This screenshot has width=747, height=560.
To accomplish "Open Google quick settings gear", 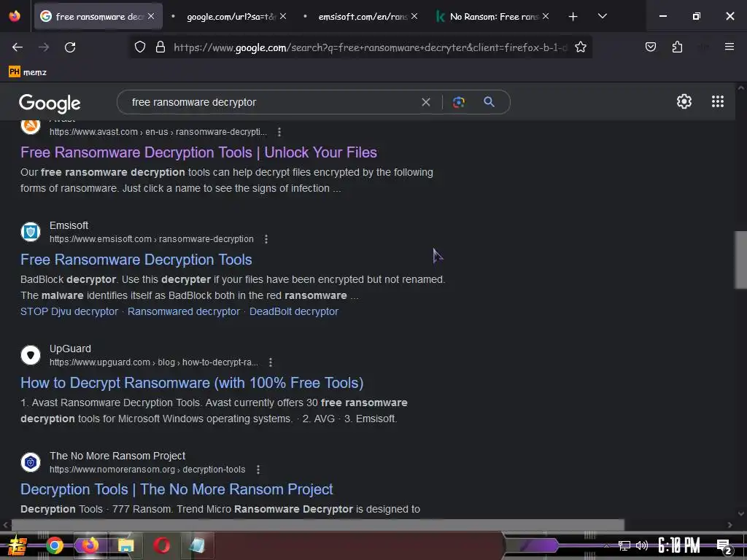I will pos(684,101).
